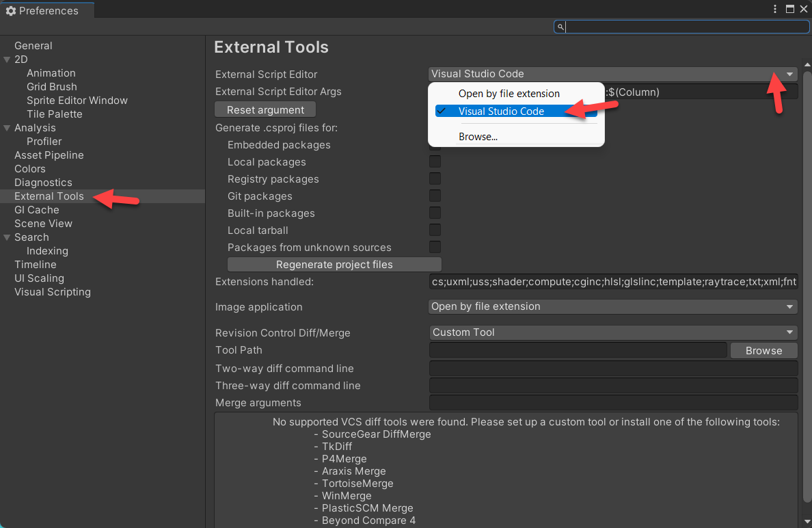Image resolution: width=812 pixels, height=528 pixels.
Task: Open Indexing preferences
Action: (x=48, y=251)
